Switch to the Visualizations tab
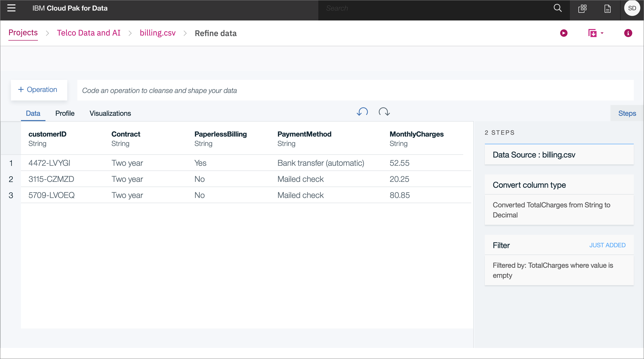The image size is (644, 359). tap(110, 113)
